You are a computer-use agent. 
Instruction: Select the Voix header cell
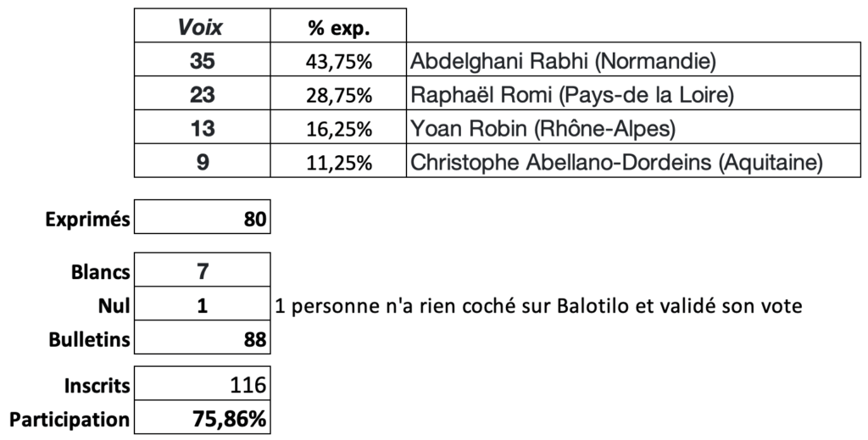coord(202,25)
